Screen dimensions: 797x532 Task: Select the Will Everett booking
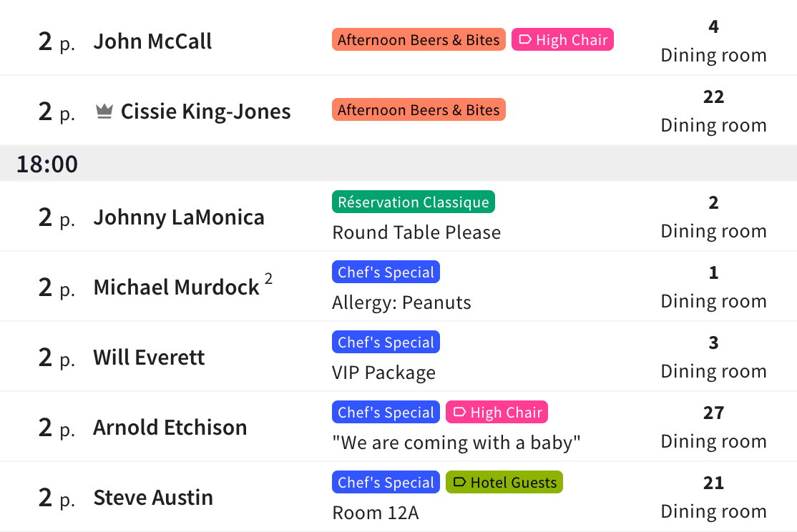149,358
